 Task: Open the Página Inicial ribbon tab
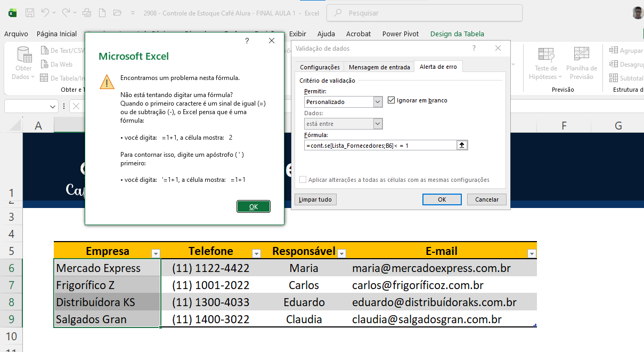click(x=57, y=34)
